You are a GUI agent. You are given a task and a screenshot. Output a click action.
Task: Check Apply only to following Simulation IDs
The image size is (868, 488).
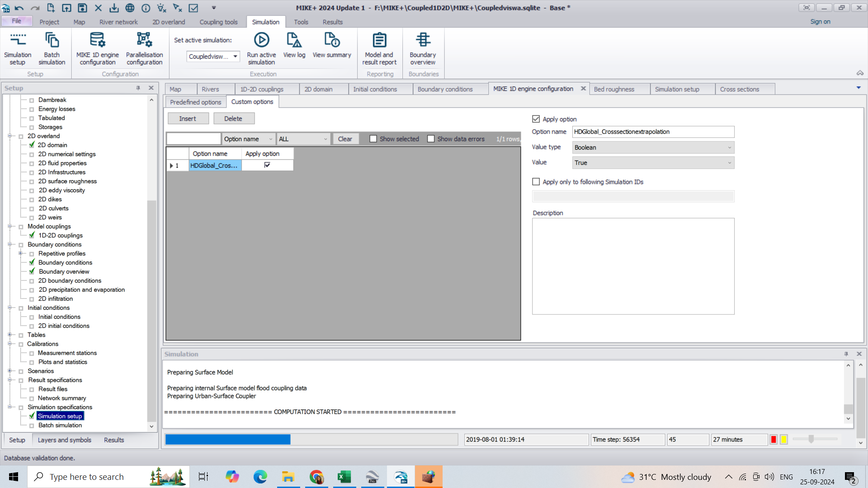[x=536, y=182]
